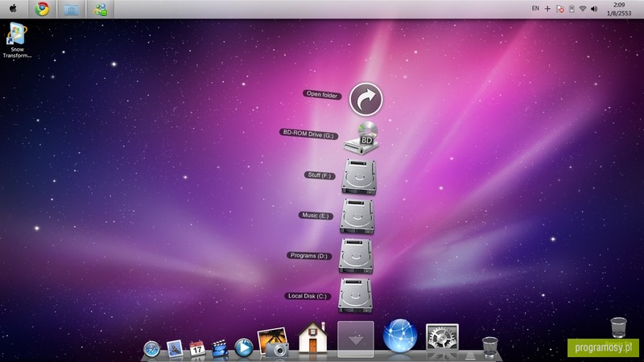Open the photo and camera dock icon
The image size is (644, 362).
point(273,341)
